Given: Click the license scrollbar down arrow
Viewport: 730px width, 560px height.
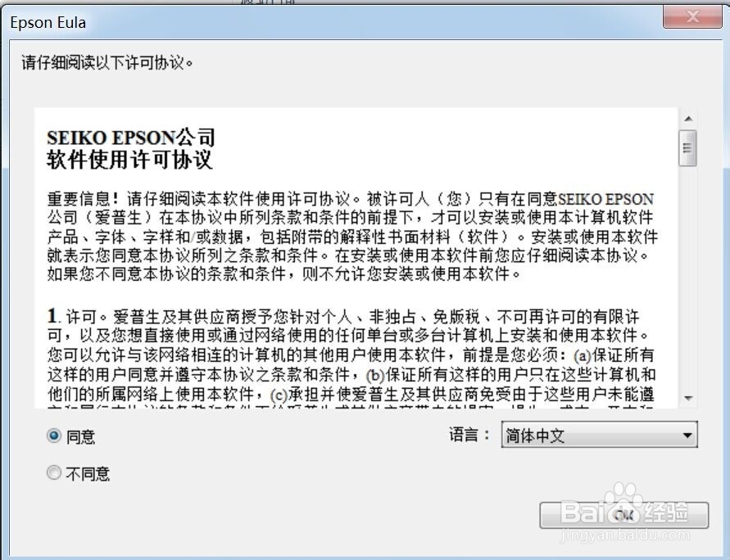Looking at the screenshot, I should click(x=688, y=398).
